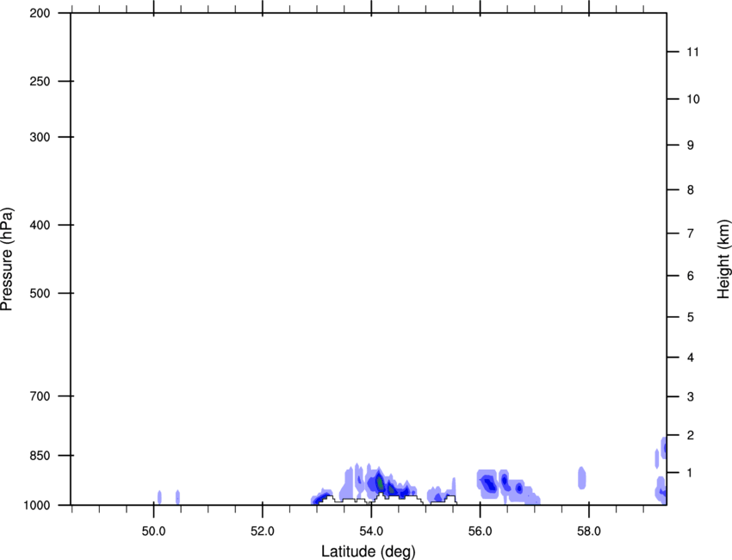The height and width of the screenshot is (560, 732).
Task: Click the 56.0 latitude tick label
Action: tap(481, 529)
